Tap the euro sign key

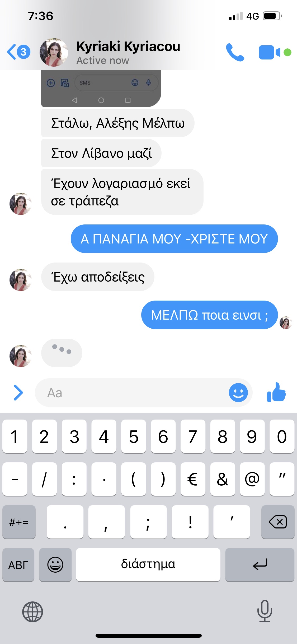193,479
